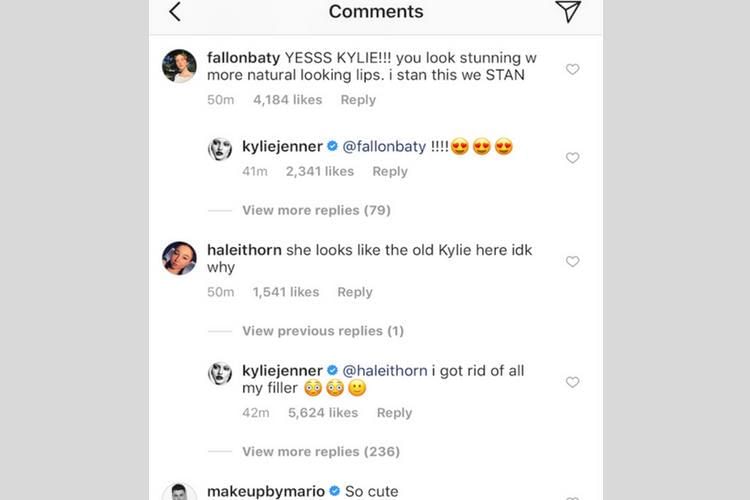Viewport: 750px width, 500px height.
Task: Reply to kyliejenner's filler comment
Action: tap(394, 413)
